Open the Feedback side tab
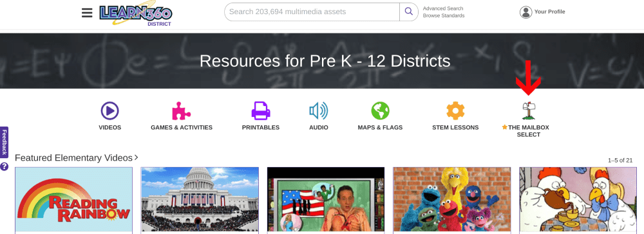This screenshot has width=644, height=234. 4,142
